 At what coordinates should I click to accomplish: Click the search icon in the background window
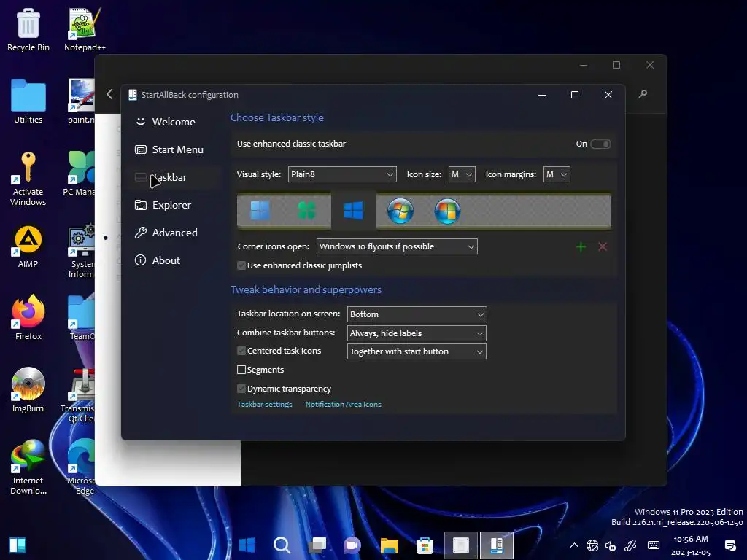click(643, 94)
